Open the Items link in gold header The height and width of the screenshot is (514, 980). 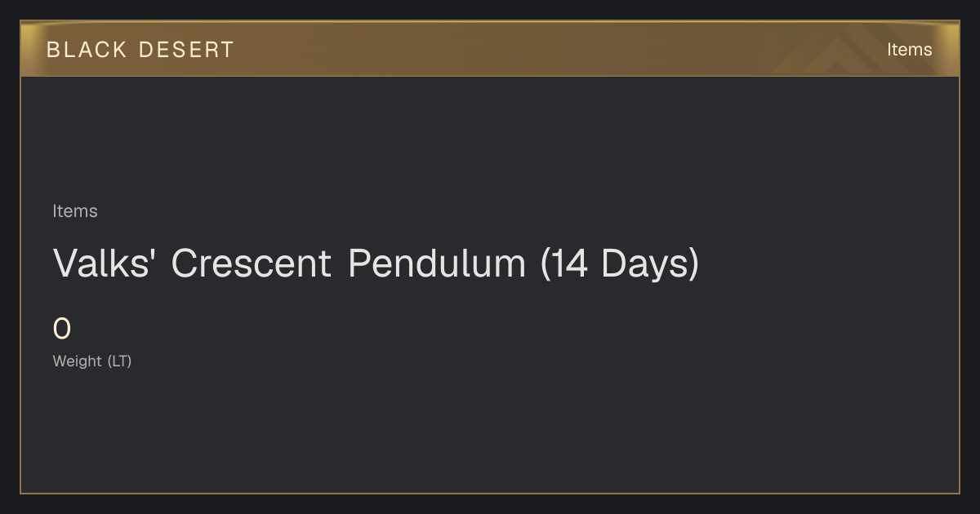coord(909,50)
